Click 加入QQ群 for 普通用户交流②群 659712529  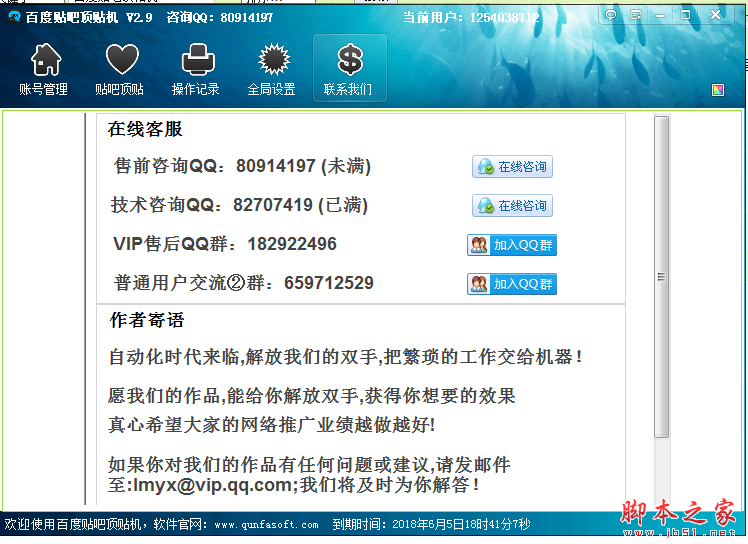(x=512, y=284)
